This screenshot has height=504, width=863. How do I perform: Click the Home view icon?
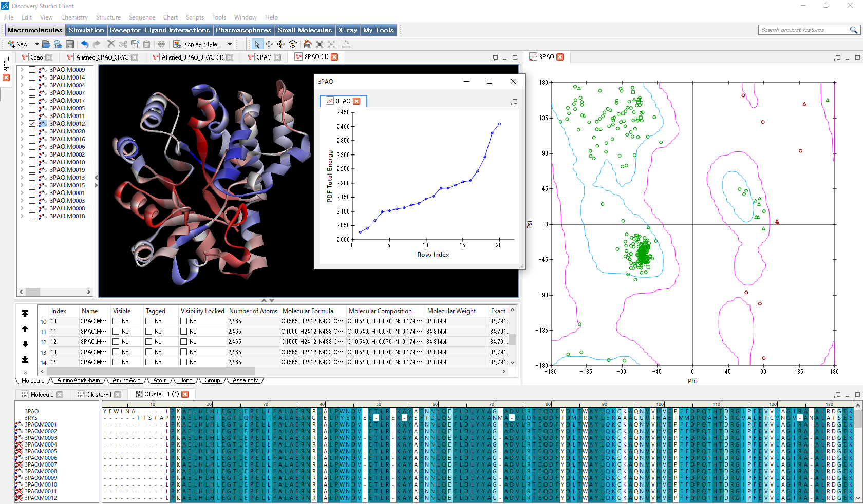coord(307,44)
